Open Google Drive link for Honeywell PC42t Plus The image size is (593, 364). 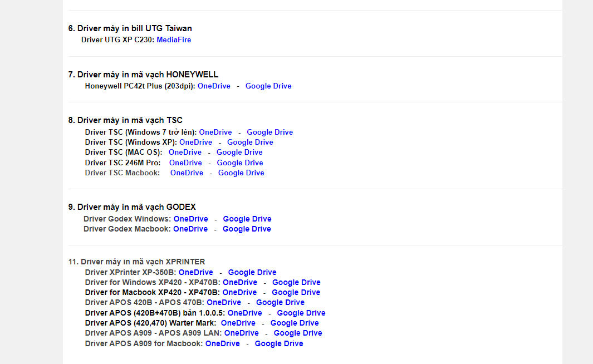point(268,86)
